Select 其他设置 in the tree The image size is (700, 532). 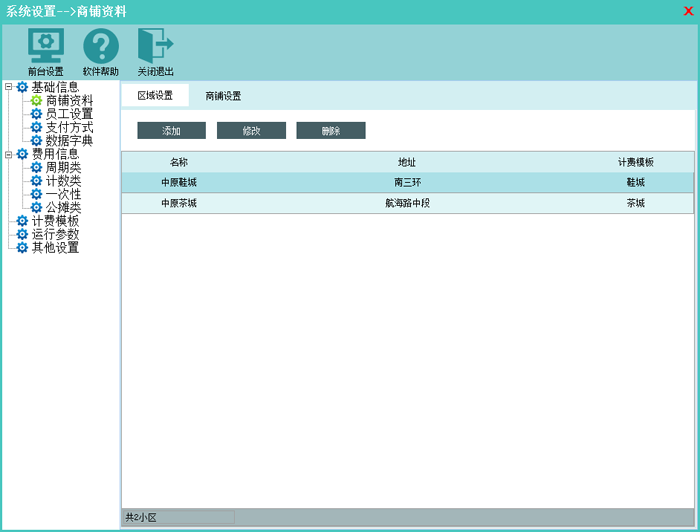pos(55,247)
